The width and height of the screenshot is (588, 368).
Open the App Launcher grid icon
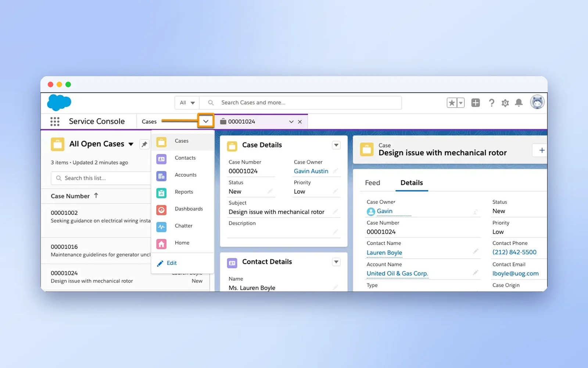pyautogui.click(x=55, y=121)
